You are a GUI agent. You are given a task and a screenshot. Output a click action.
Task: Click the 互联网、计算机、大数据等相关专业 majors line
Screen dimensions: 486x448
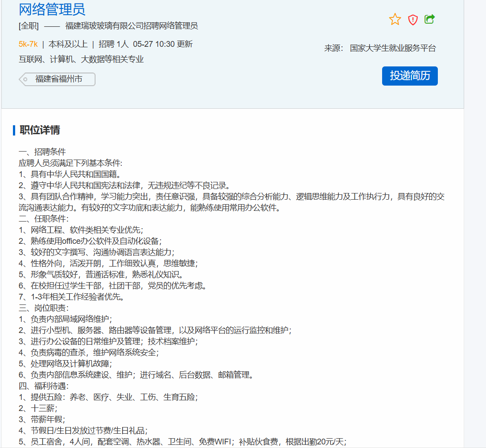[x=81, y=59]
